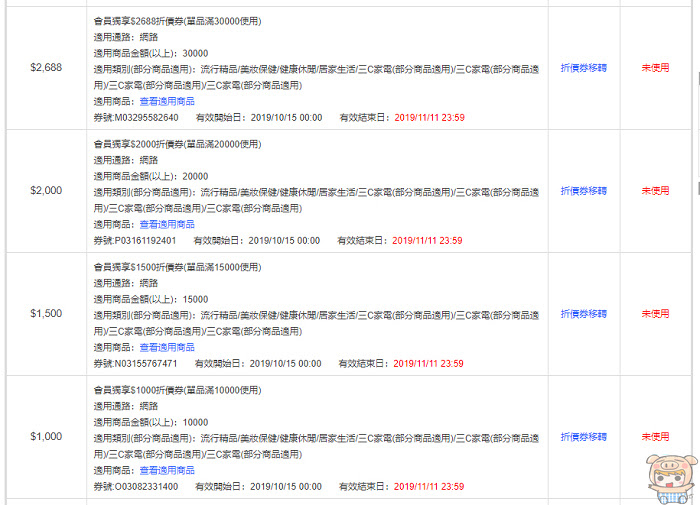Click 未使用 status of $2,000 coupon

[x=655, y=191]
